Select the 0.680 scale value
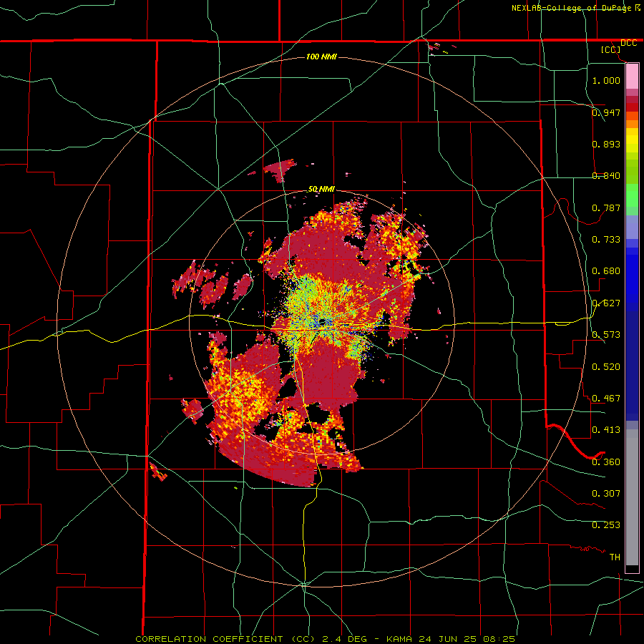 [606, 271]
